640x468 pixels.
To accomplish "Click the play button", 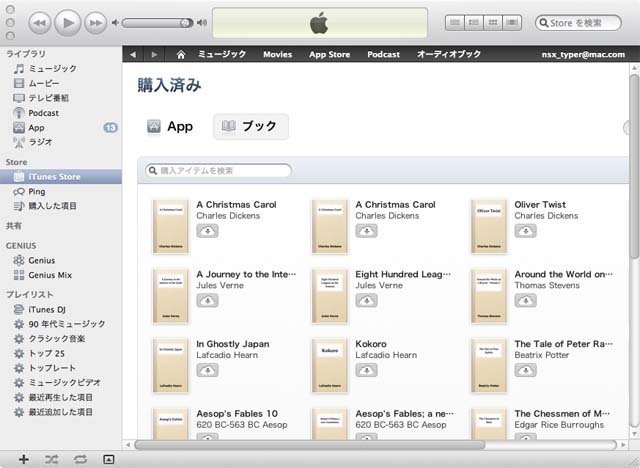I will click(x=68, y=23).
